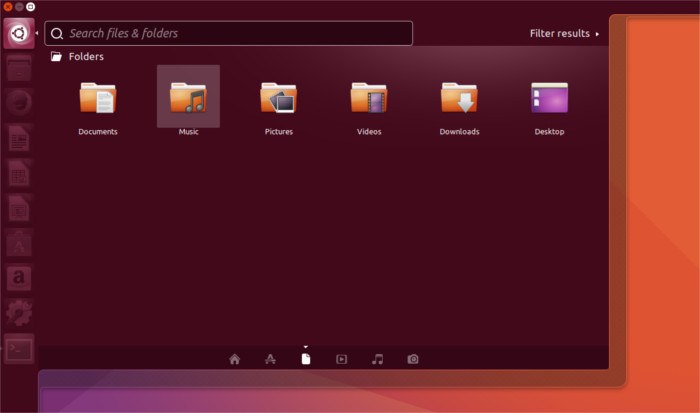Close the Dash with the close button
The height and width of the screenshot is (413, 700).
pyautogui.click(x=8, y=7)
